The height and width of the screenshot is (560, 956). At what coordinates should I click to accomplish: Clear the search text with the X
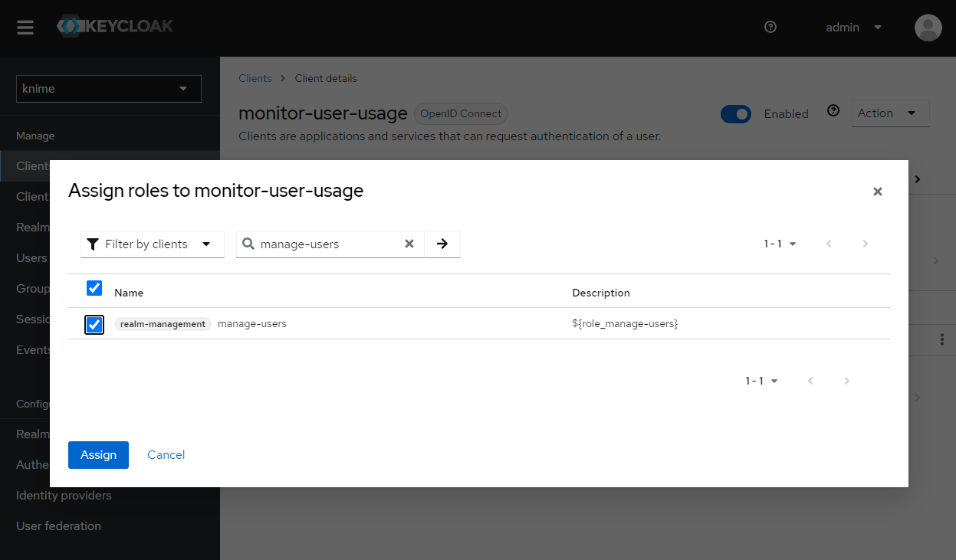pos(409,244)
